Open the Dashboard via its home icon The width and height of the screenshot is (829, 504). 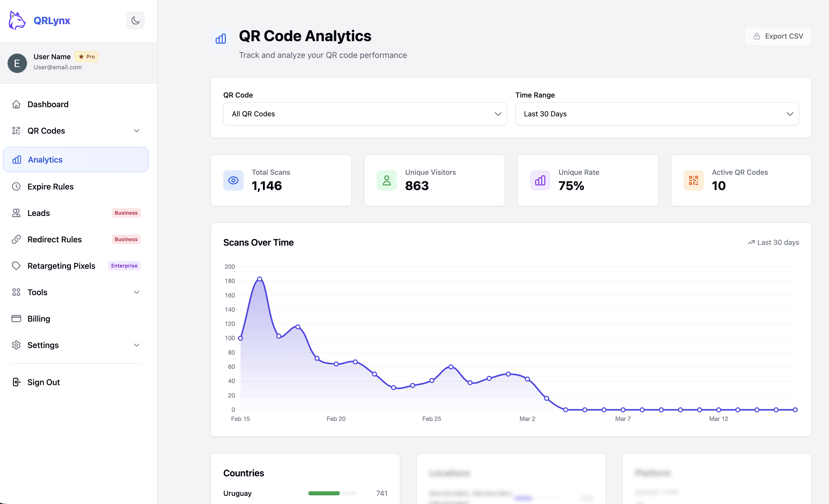click(17, 104)
